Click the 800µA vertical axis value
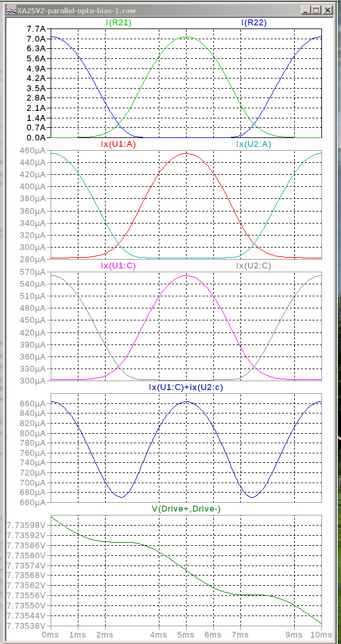Screen dimensions: 341x644 [33, 433]
